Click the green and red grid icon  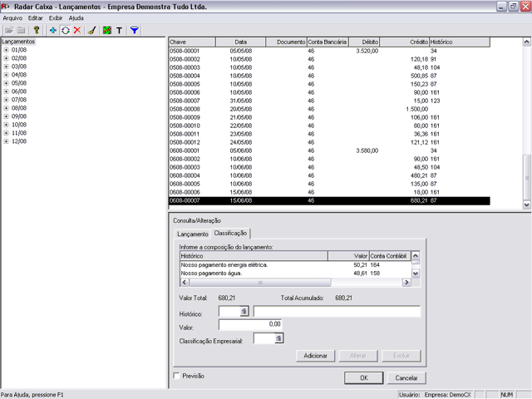coord(106,29)
